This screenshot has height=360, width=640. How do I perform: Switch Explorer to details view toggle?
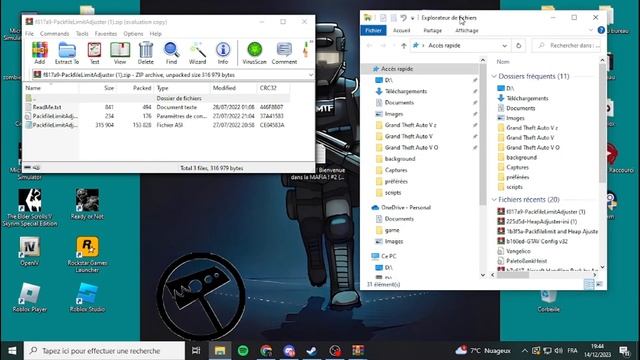[589, 284]
